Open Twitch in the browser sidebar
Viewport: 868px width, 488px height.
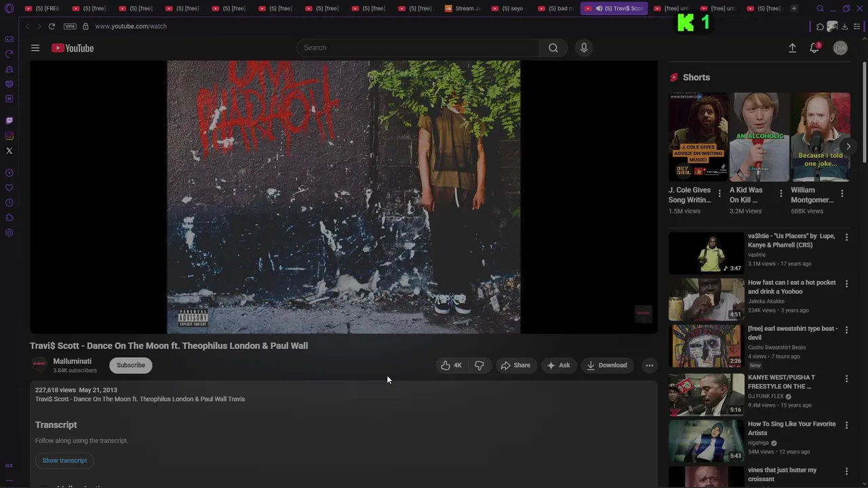point(9,121)
